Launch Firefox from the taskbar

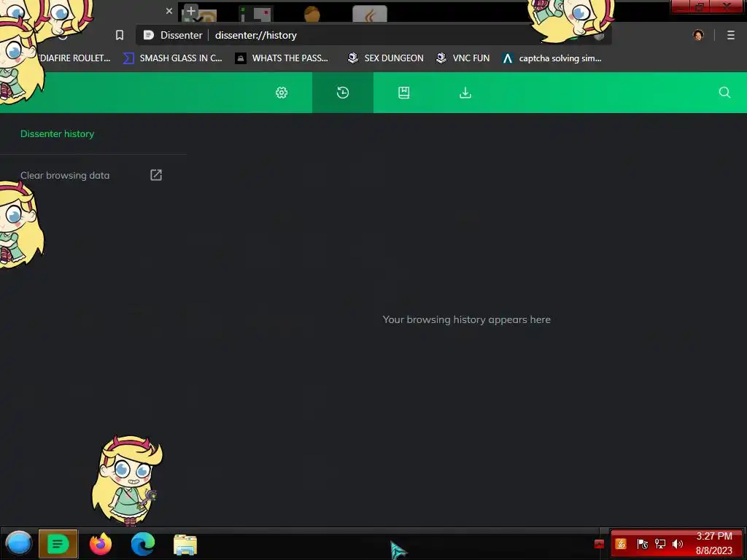point(101,543)
